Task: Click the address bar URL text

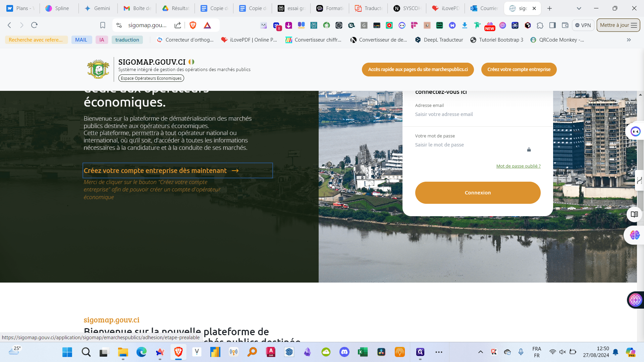Action: (x=148, y=25)
